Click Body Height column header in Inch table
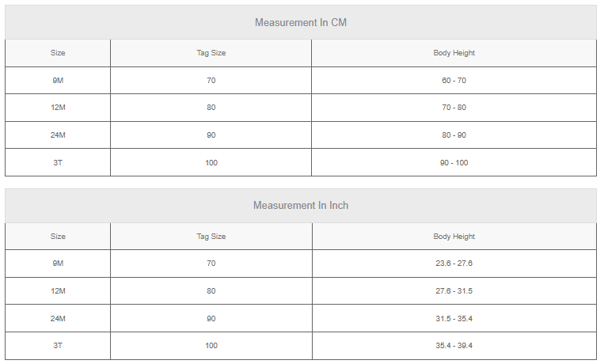Image resolution: width=604 pixels, height=364 pixels. 454,236
